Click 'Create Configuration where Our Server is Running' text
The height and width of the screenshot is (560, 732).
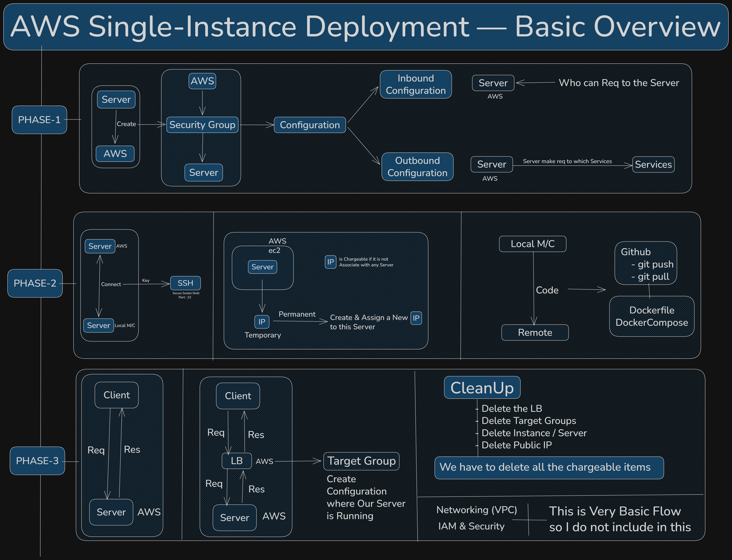pos(366,497)
